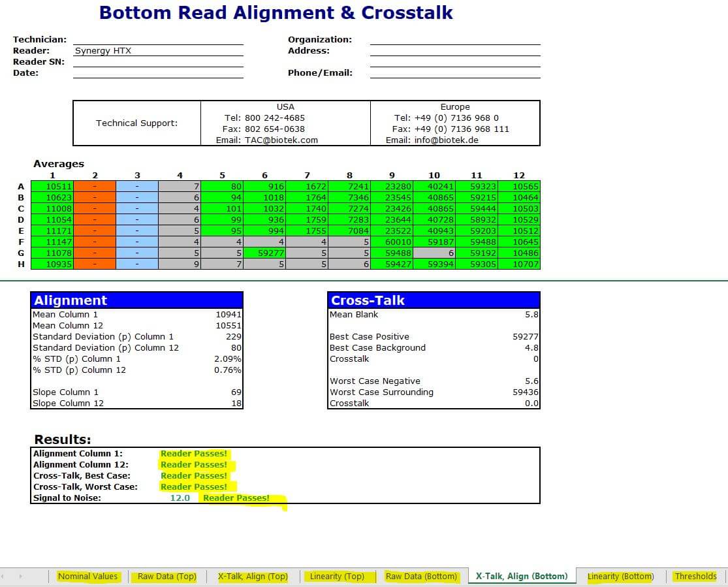Screen dimensions: 728x587
Task: Open the Linearity (Top) sheet
Action: click(337, 577)
